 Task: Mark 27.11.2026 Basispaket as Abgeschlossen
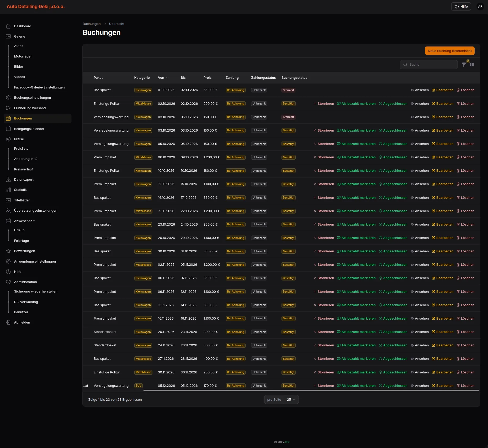[x=393, y=359]
